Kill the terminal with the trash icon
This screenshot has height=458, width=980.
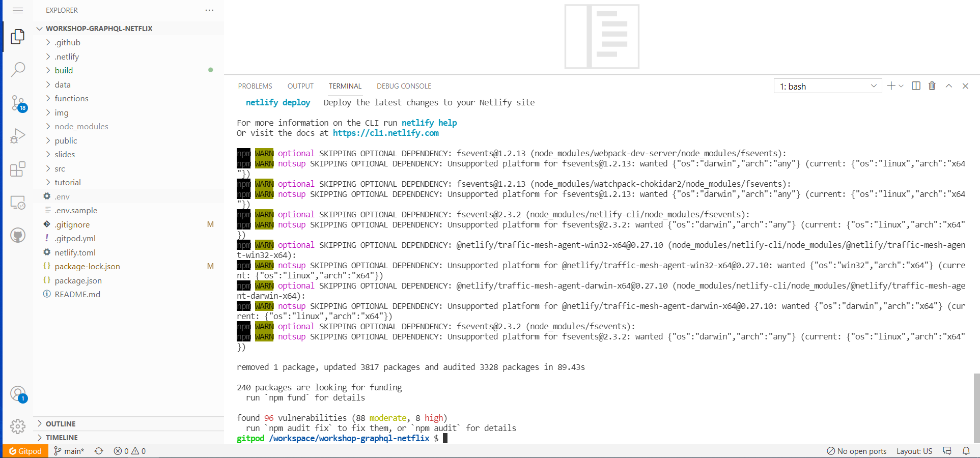tap(932, 85)
